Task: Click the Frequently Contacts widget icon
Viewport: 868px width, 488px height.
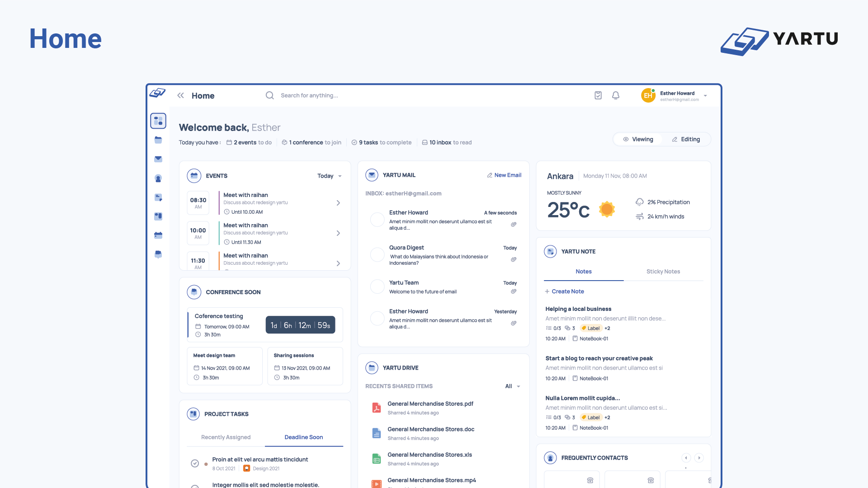Action: coord(550,458)
